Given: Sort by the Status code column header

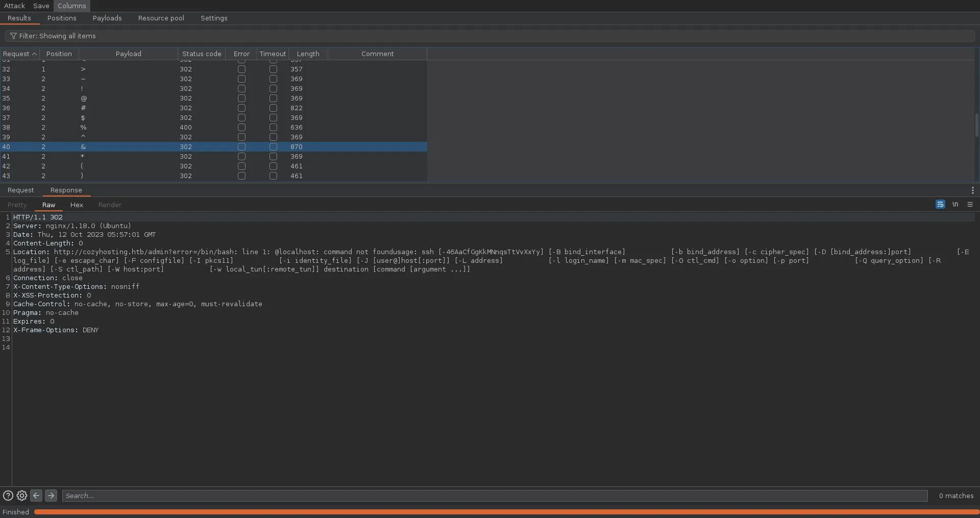Looking at the screenshot, I should coord(202,54).
